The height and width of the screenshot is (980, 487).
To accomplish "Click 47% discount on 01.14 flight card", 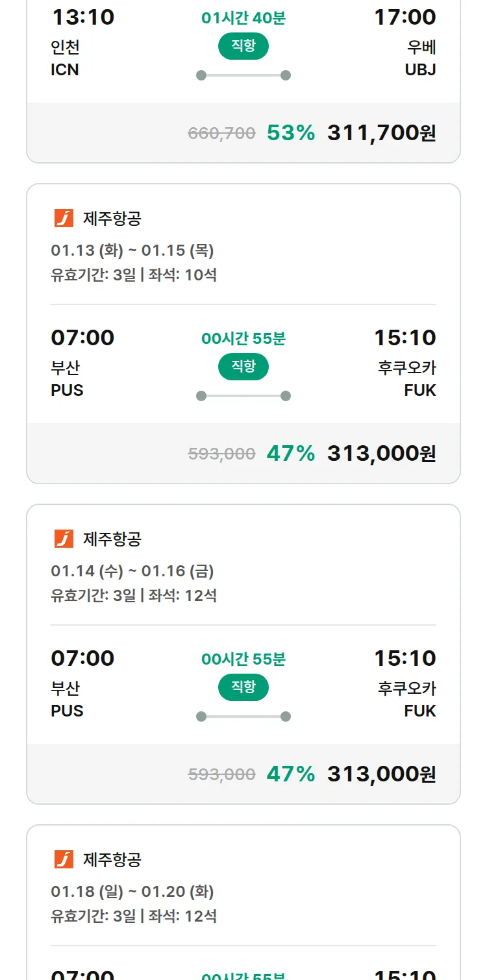I will (290, 774).
